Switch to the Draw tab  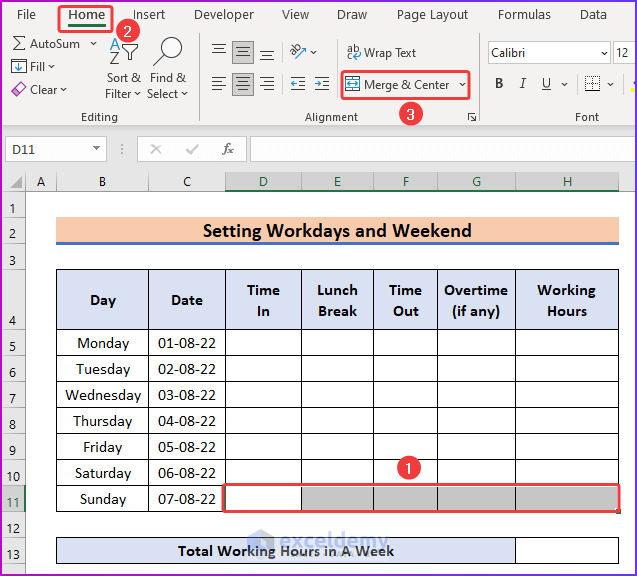[x=352, y=15]
